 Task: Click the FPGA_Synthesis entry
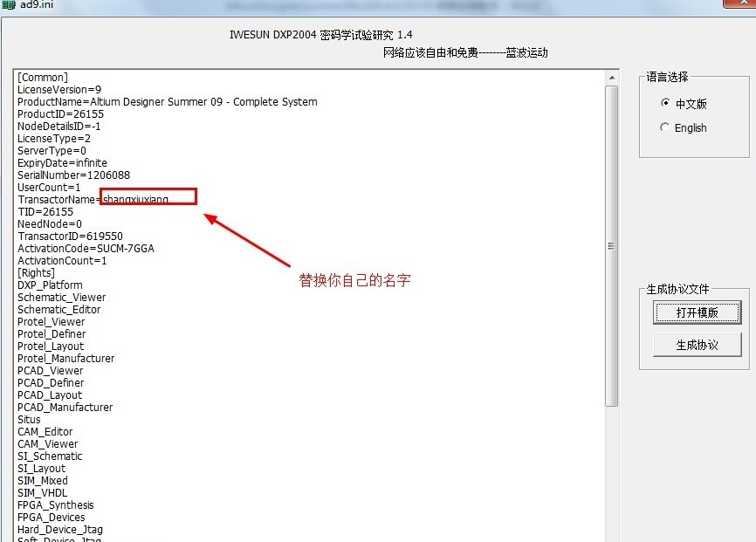pos(56,505)
